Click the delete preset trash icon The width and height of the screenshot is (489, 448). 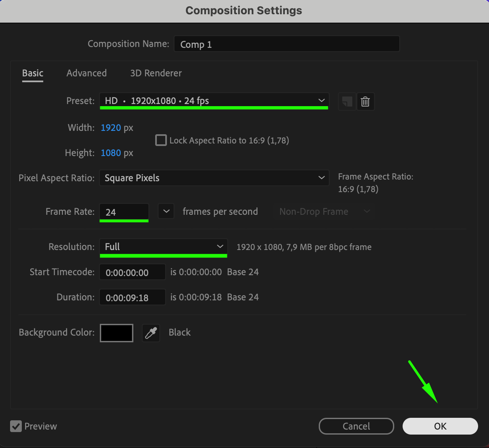[x=365, y=102]
